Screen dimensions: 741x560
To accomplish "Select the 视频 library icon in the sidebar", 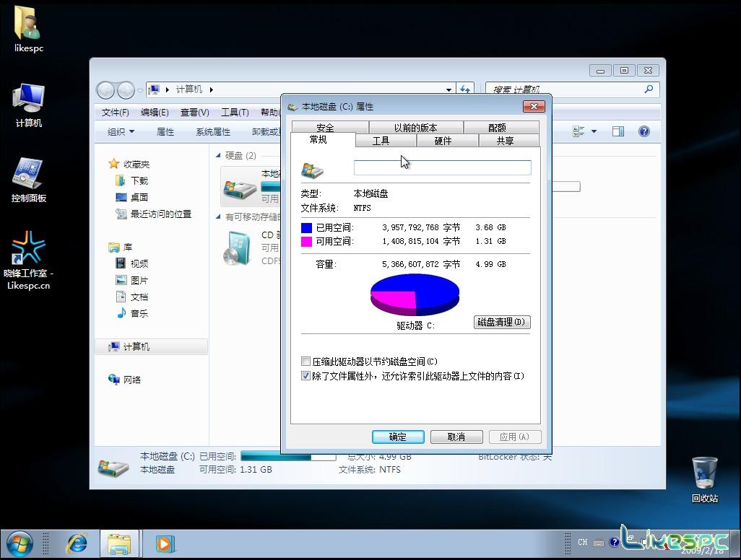I will pos(138,263).
